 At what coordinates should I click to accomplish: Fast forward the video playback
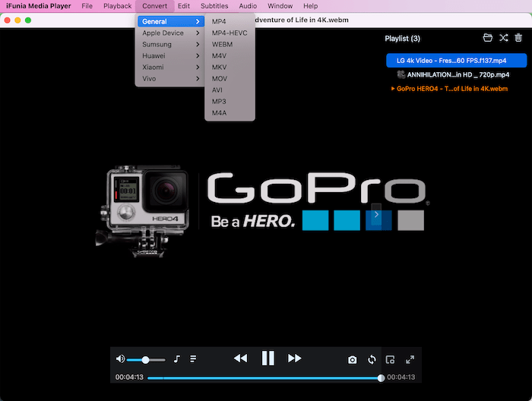295,358
